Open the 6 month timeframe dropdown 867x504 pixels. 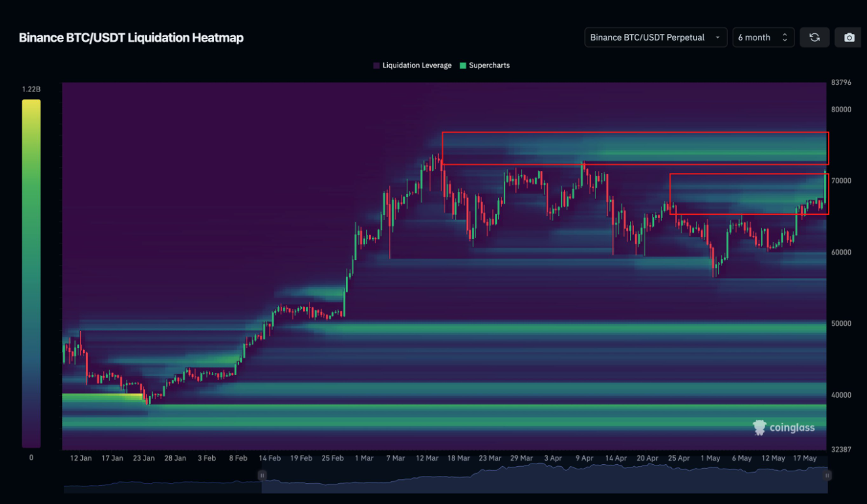click(763, 37)
